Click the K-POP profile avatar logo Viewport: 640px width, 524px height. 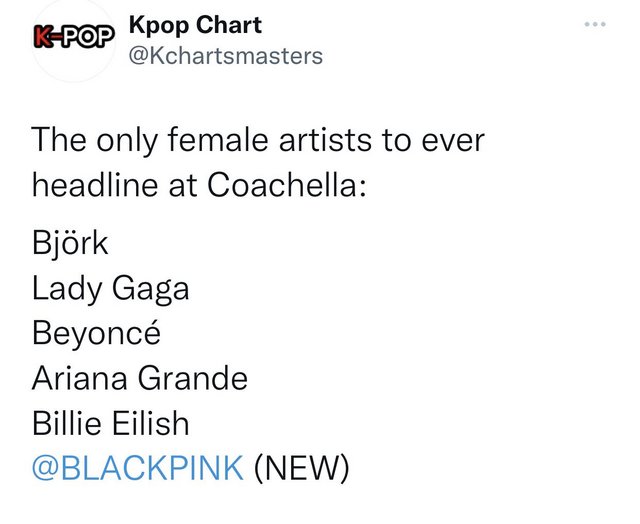pyautogui.click(x=73, y=40)
